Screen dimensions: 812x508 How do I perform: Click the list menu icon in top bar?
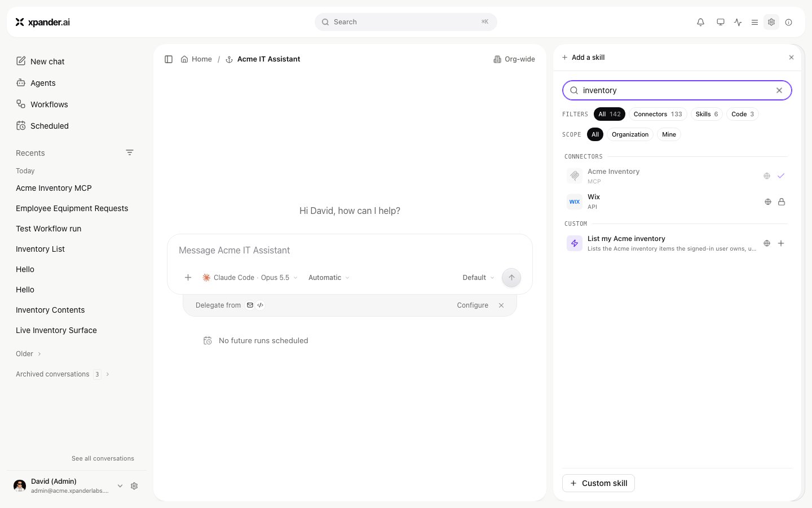tap(754, 22)
